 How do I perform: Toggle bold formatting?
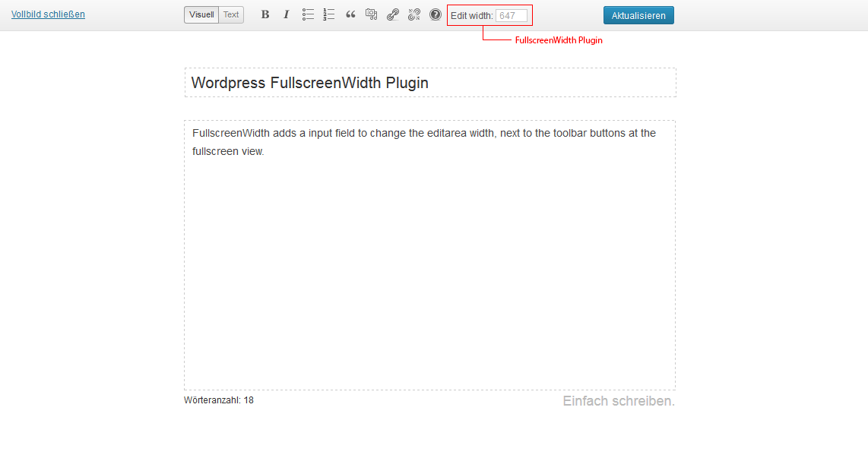265,15
